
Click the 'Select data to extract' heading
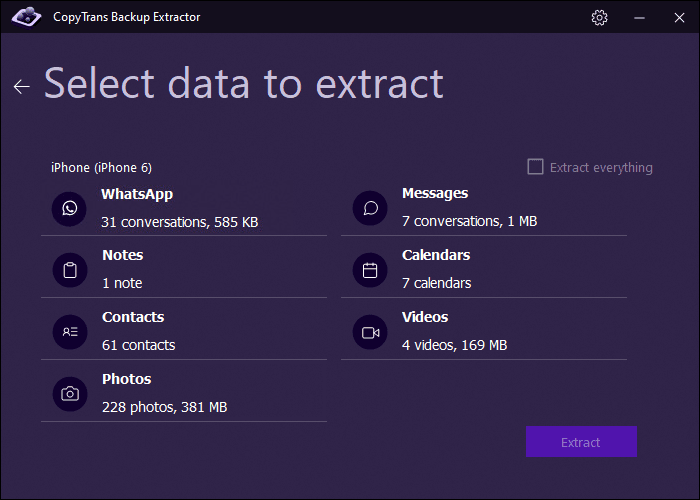244,83
